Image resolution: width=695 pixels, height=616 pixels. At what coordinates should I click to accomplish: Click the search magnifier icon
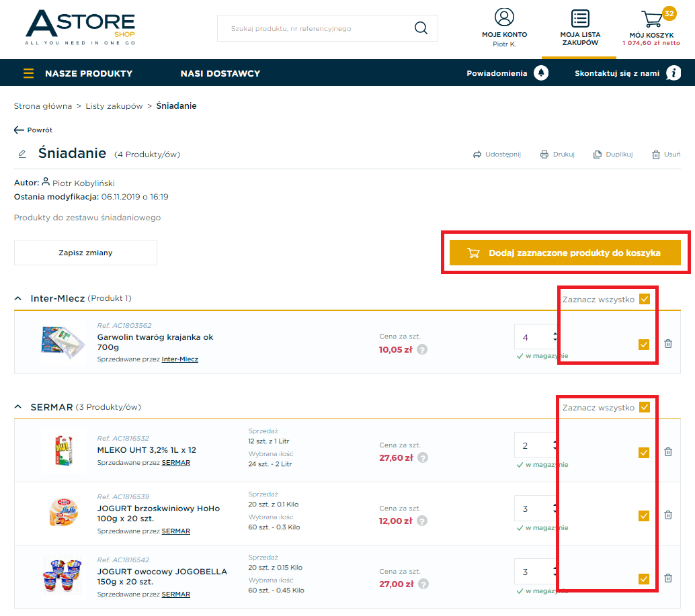421,28
